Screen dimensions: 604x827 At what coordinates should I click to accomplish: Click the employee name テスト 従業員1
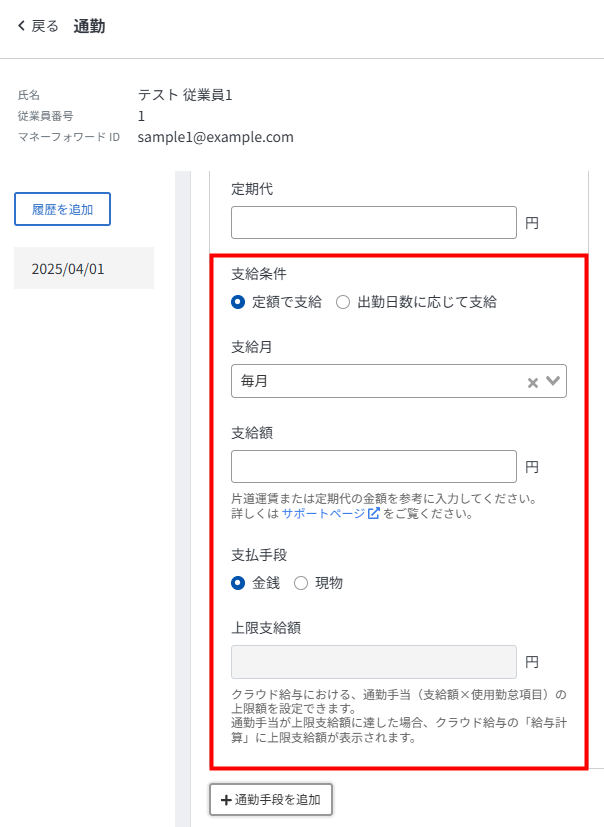pyautogui.click(x=185, y=95)
